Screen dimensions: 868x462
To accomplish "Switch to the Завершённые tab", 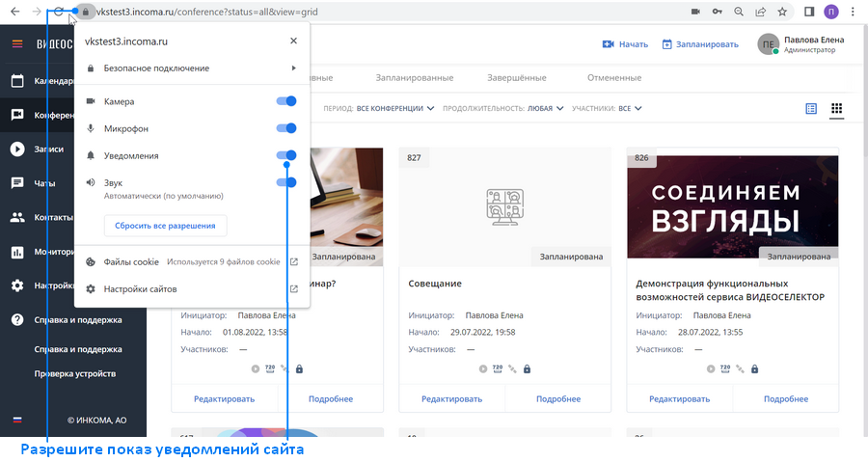I will pyautogui.click(x=517, y=78).
